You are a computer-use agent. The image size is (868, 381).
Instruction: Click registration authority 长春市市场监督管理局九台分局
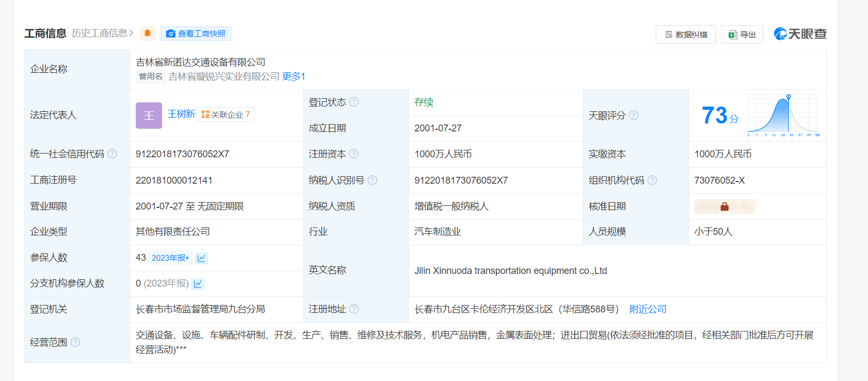(x=200, y=309)
